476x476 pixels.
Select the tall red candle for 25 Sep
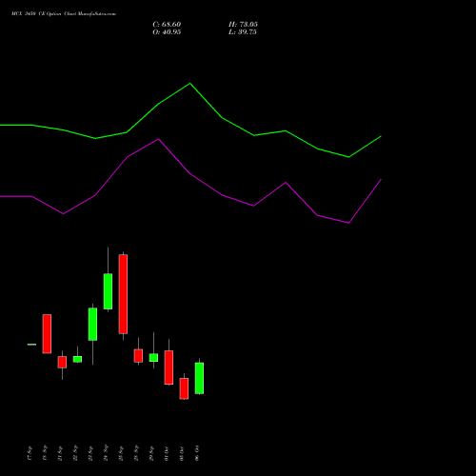123,294
